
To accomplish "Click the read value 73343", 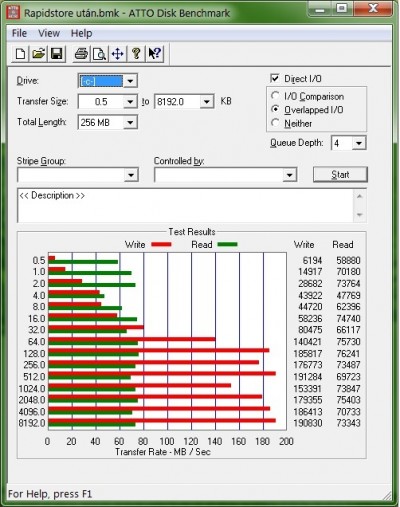I will coord(348,423).
